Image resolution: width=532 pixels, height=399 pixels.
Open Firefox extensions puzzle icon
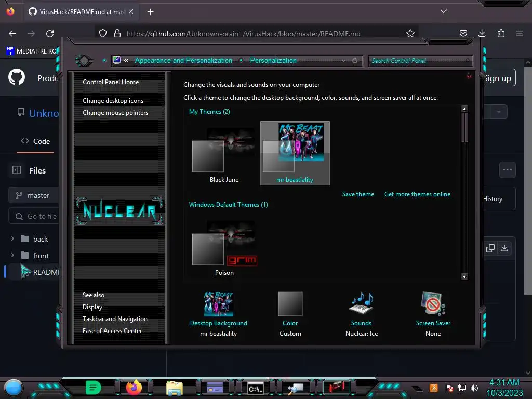501,33
